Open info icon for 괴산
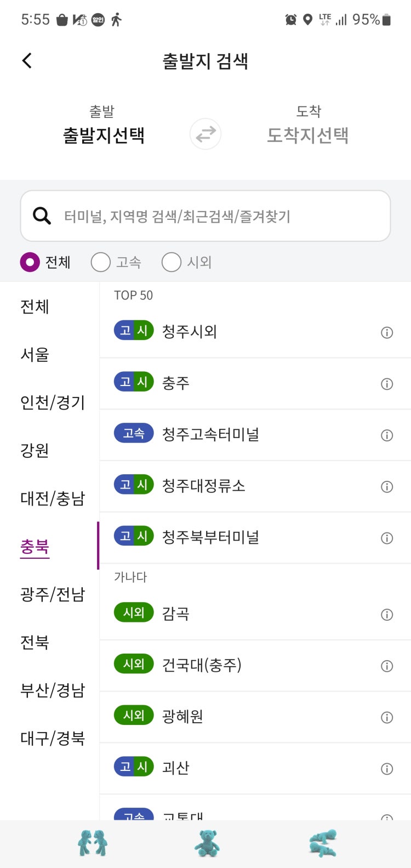Viewport: 411px width, 868px height. click(387, 769)
